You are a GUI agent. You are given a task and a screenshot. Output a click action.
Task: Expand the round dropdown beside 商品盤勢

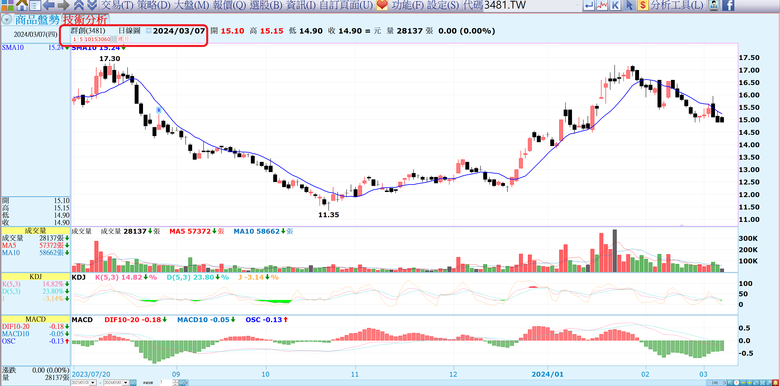pyautogui.click(x=7, y=20)
